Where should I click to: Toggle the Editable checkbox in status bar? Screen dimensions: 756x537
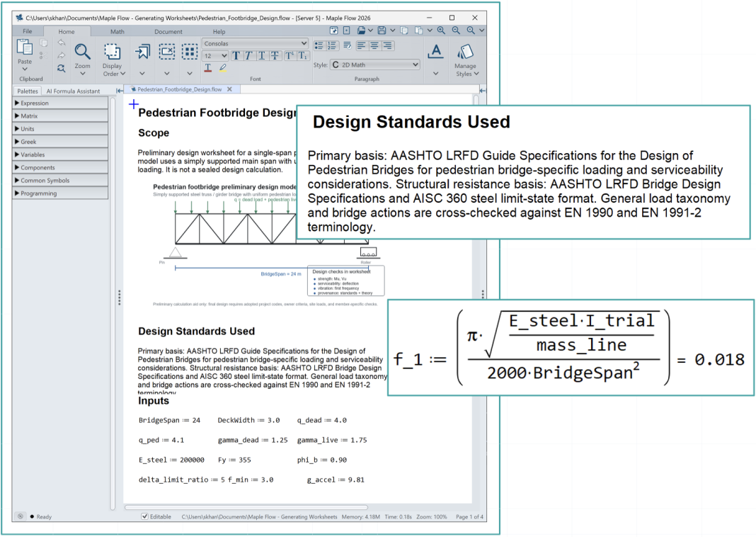[144, 516]
